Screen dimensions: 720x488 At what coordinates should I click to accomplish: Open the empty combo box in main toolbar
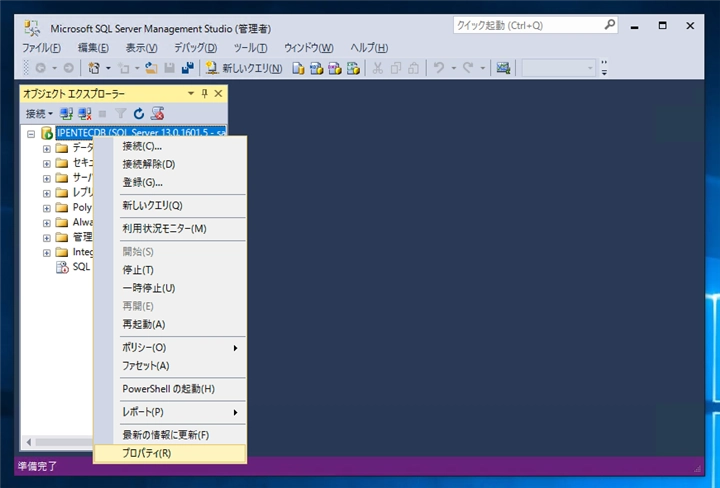pos(558,68)
